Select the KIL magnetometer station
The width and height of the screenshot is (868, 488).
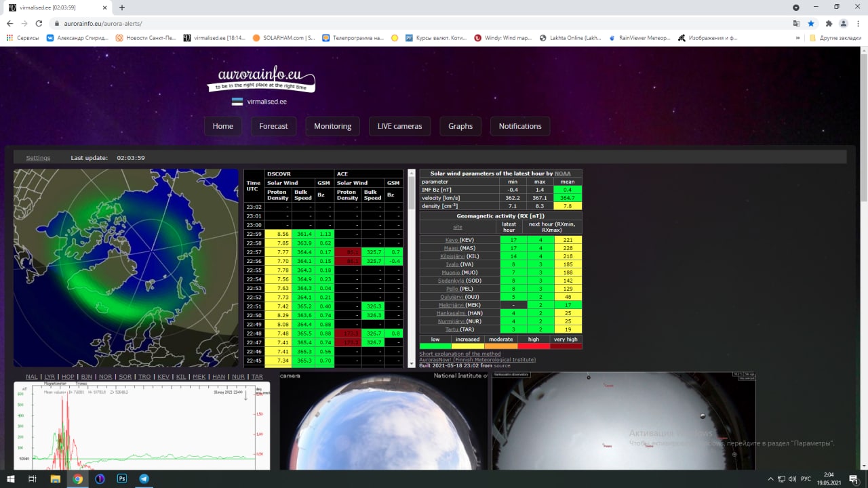(181, 377)
